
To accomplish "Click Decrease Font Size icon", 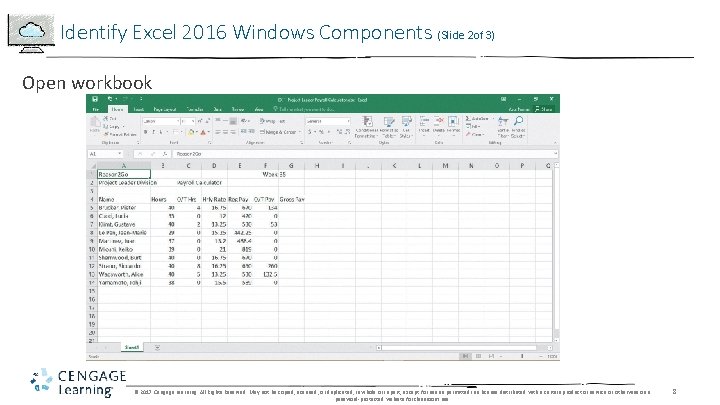I will (208, 121).
